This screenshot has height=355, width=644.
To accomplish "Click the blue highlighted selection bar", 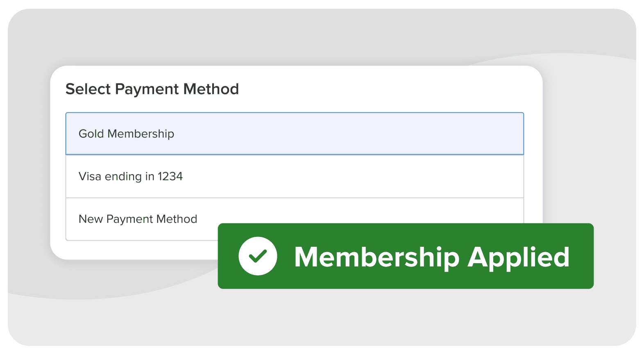I will coord(295,134).
